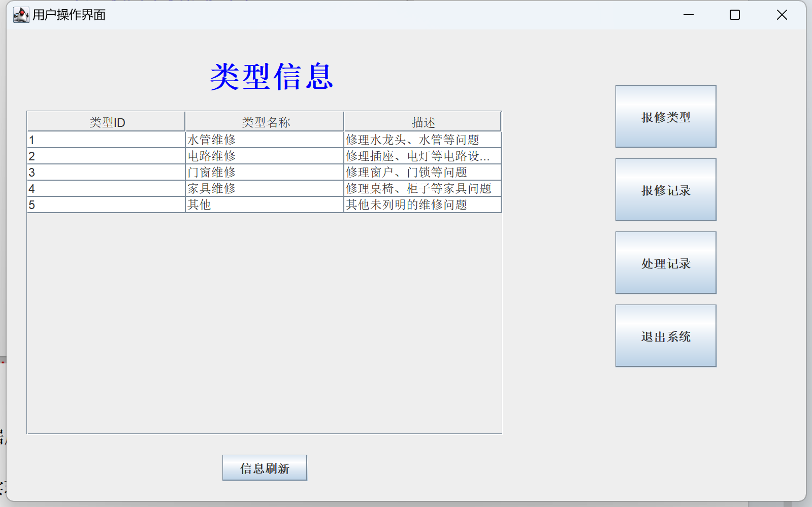
Task: Select the 家具维修 cell
Action: coord(264,189)
